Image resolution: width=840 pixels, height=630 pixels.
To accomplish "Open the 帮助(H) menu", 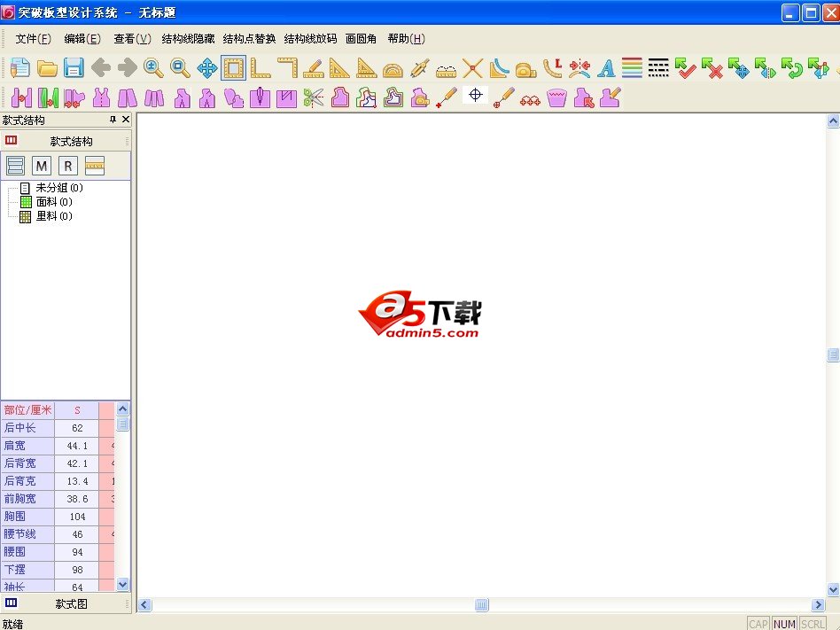I will [406, 39].
